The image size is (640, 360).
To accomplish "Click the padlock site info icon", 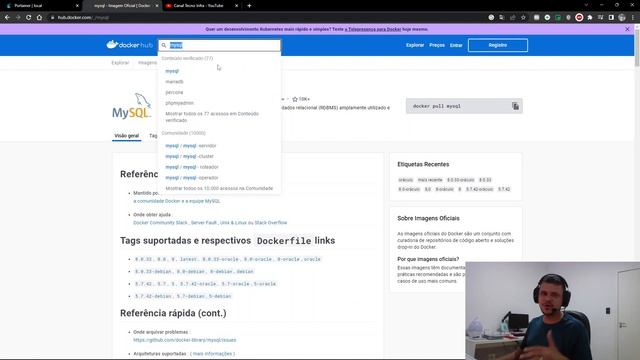I will coord(52,18).
